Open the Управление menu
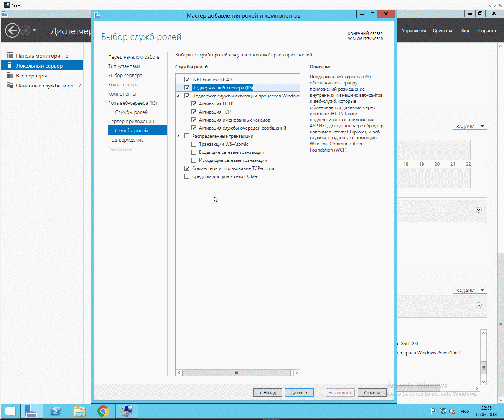The width and height of the screenshot is (504, 420). click(414, 31)
